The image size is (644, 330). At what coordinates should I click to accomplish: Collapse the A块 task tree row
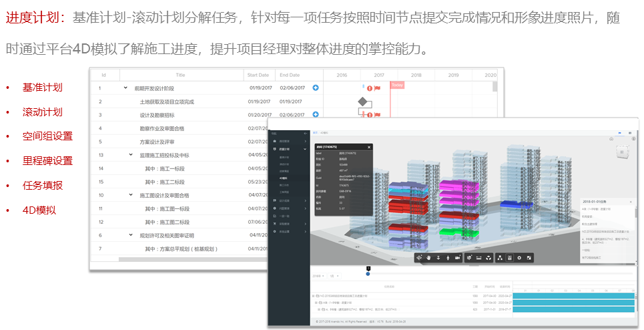tap(316, 303)
